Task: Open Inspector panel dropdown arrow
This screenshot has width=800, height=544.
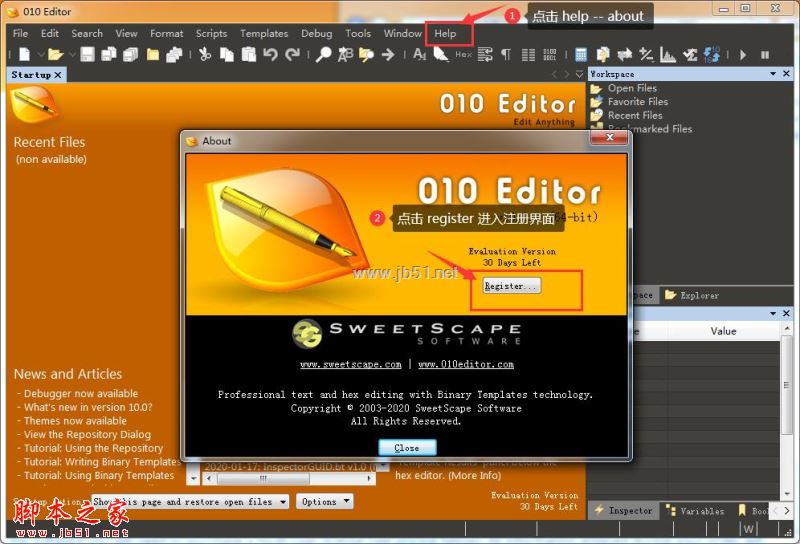Action: (x=773, y=313)
